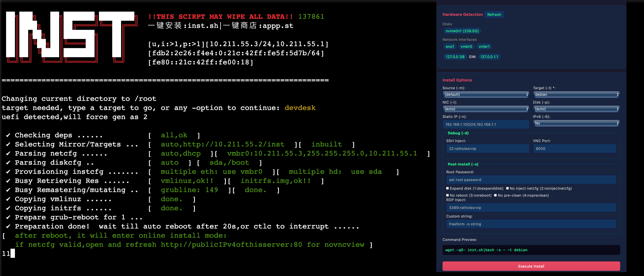Image resolution: width=644 pixels, height=276 pixels.
Task: Click the 'all,ok' result in terminal
Action: tap(174, 135)
